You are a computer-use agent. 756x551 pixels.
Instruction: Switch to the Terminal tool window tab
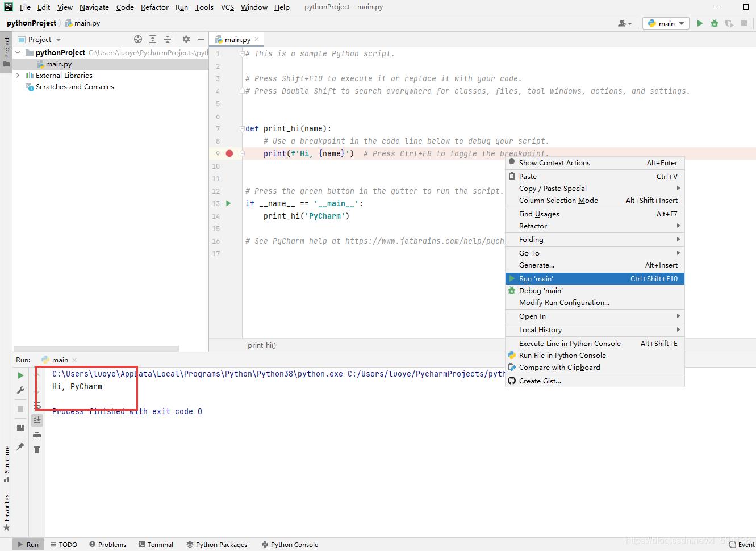(x=156, y=544)
